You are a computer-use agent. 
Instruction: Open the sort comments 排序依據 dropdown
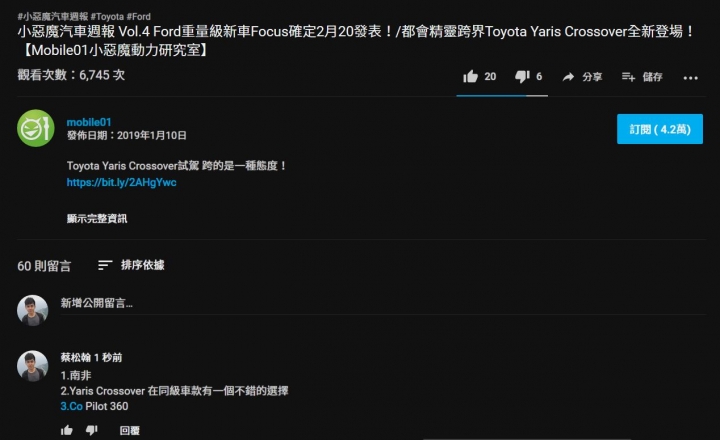pos(131,265)
